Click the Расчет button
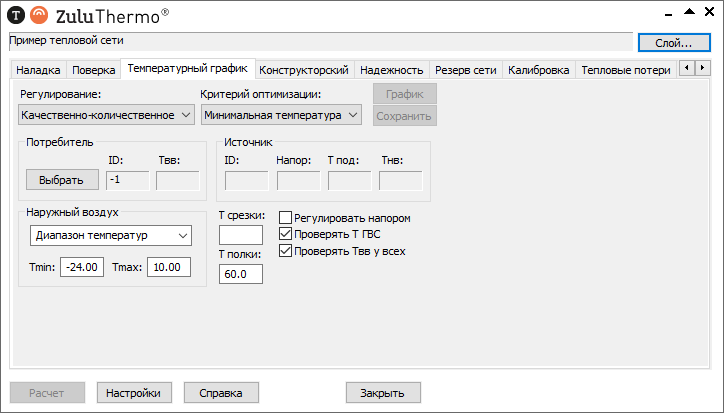The width and height of the screenshot is (724, 413). [x=47, y=393]
